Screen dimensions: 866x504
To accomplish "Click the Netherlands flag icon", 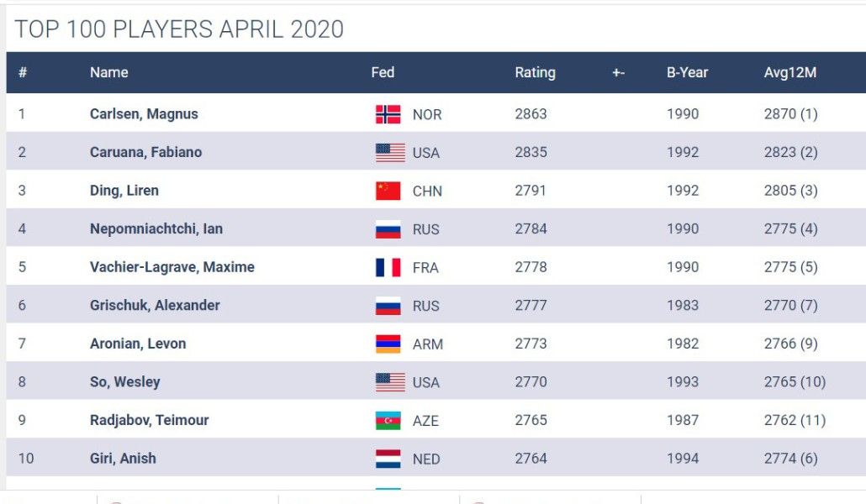I will click(388, 459).
